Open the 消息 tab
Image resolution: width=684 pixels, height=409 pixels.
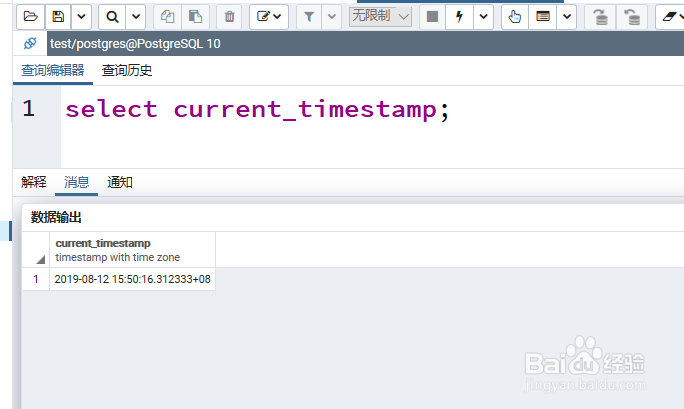click(x=76, y=182)
